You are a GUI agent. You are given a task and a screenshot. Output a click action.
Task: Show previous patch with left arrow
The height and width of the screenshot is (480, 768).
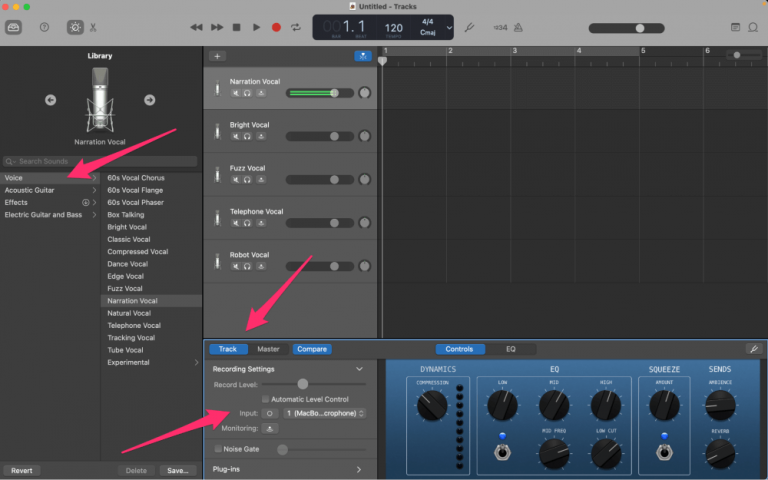click(x=50, y=100)
